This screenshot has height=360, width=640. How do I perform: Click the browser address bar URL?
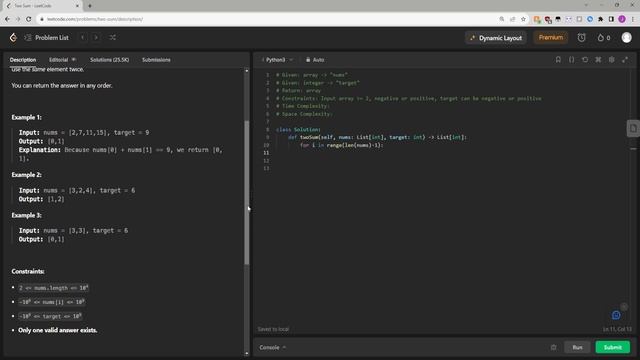pyautogui.click(x=95, y=19)
